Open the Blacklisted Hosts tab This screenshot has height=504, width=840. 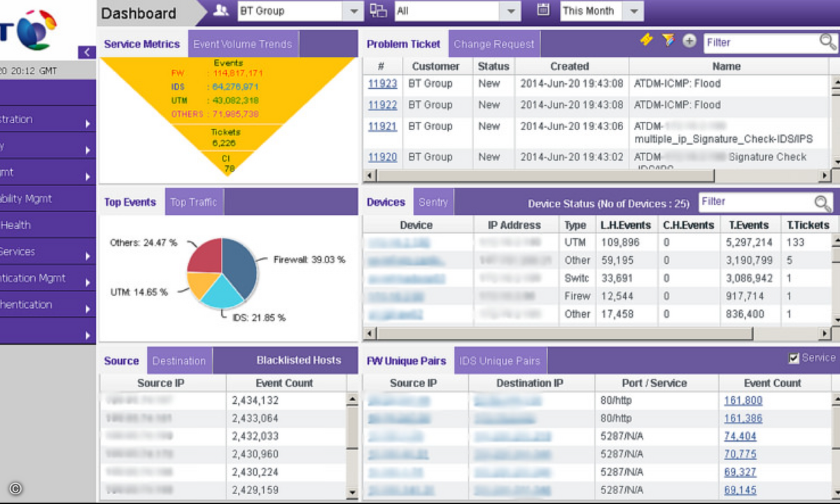[299, 360]
